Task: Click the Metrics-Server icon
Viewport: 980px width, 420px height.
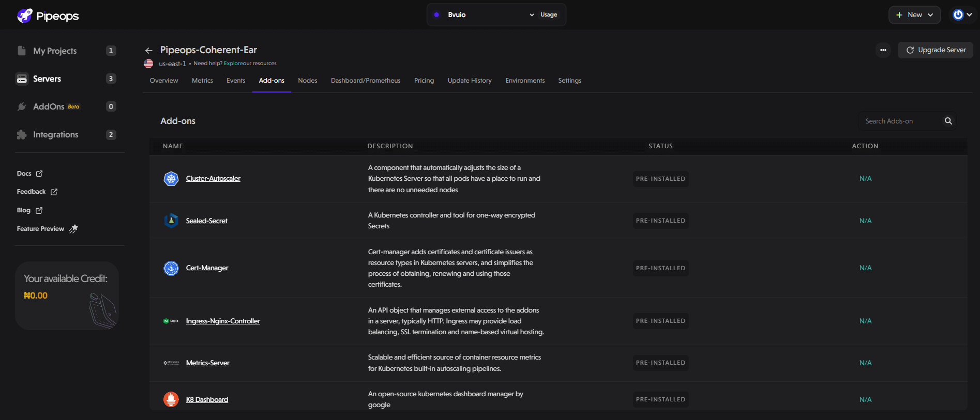Action: pyautogui.click(x=171, y=363)
